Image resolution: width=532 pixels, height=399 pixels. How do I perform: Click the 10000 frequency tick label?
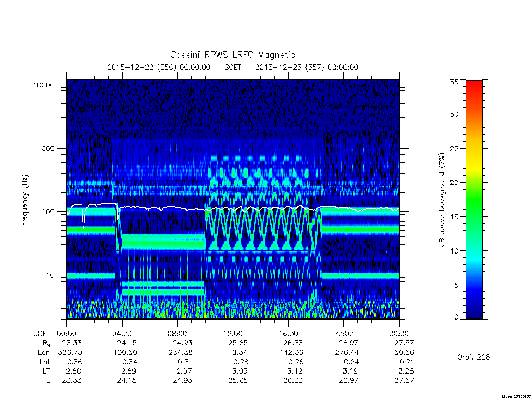(x=44, y=85)
